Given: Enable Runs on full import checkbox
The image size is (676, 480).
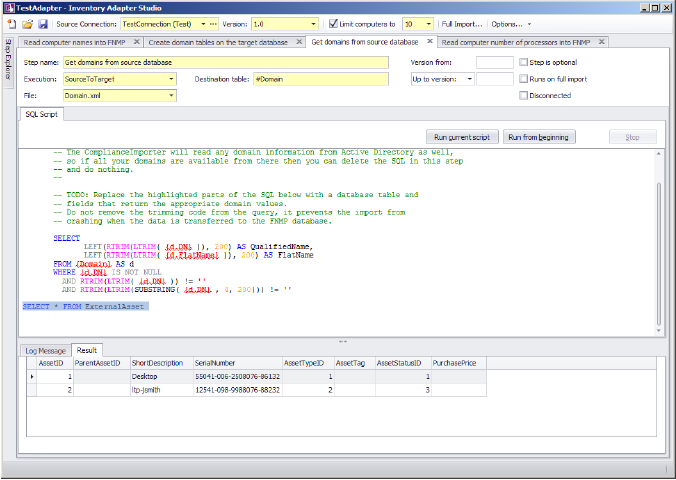Looking at the screenshot, I should pyautogui.click(x=524, y=79).
